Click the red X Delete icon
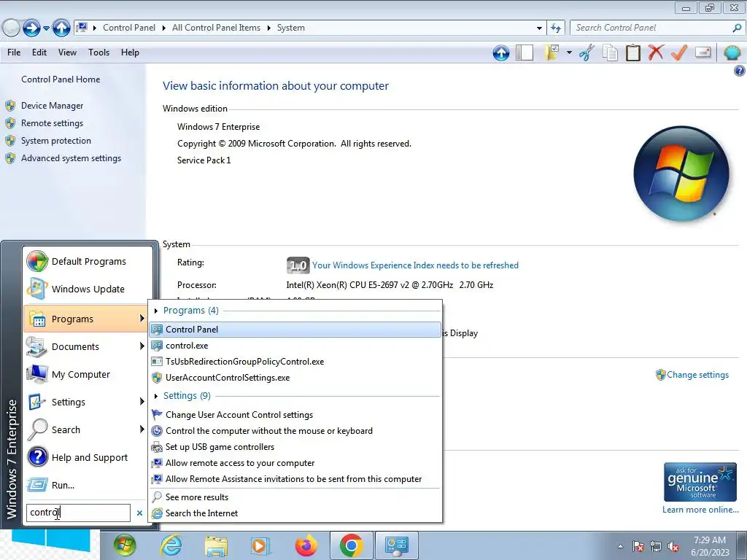Screen dimensions: 747x560 click(x=656, y=52)
